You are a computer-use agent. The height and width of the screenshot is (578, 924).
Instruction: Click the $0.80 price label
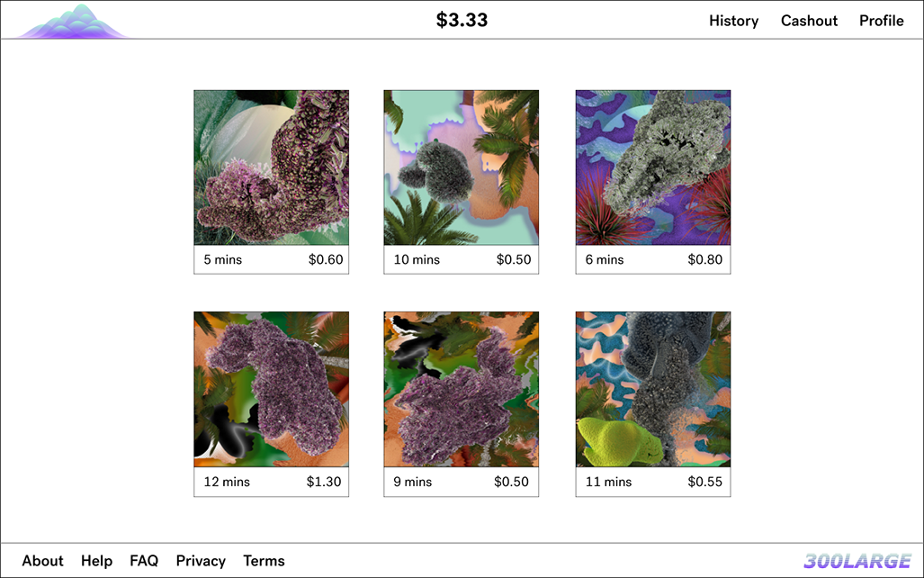pyautogui.click(x=704, y=259)
